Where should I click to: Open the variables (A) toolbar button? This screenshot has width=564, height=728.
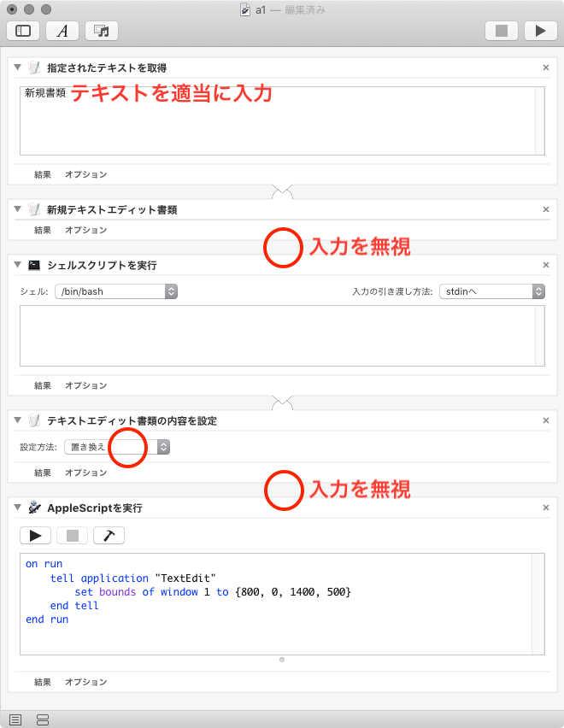62,31
